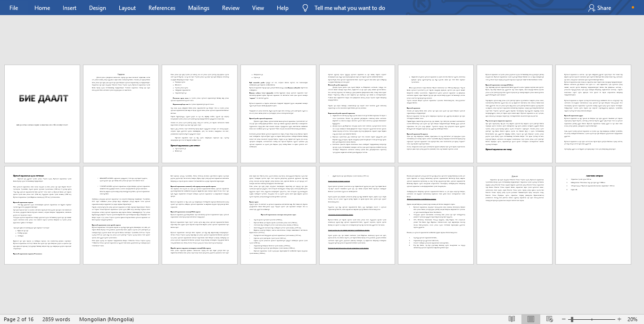The width and height of the screenshot is (644, 324).
Task: Open the Insert ribbon tab
Action: tap(69, 8)
